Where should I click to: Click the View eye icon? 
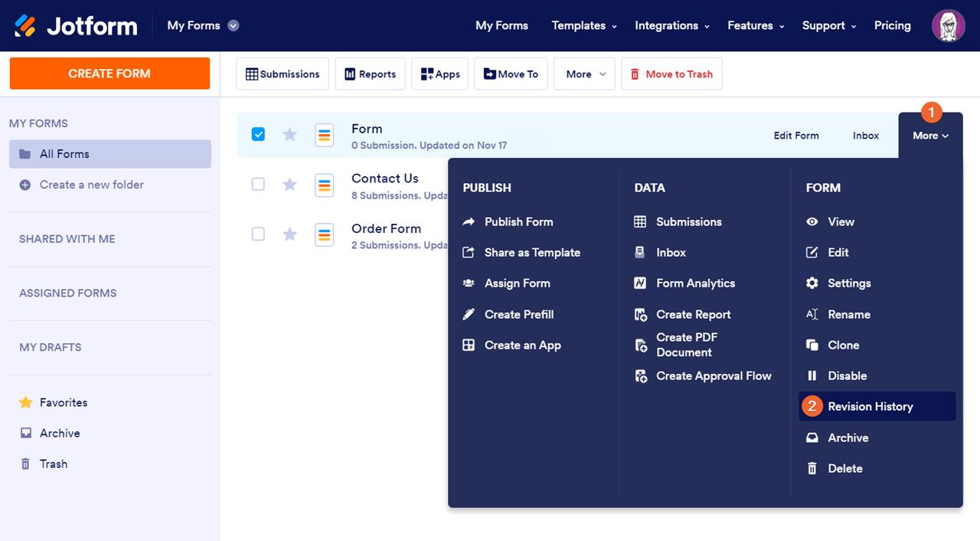pos(812,221)
